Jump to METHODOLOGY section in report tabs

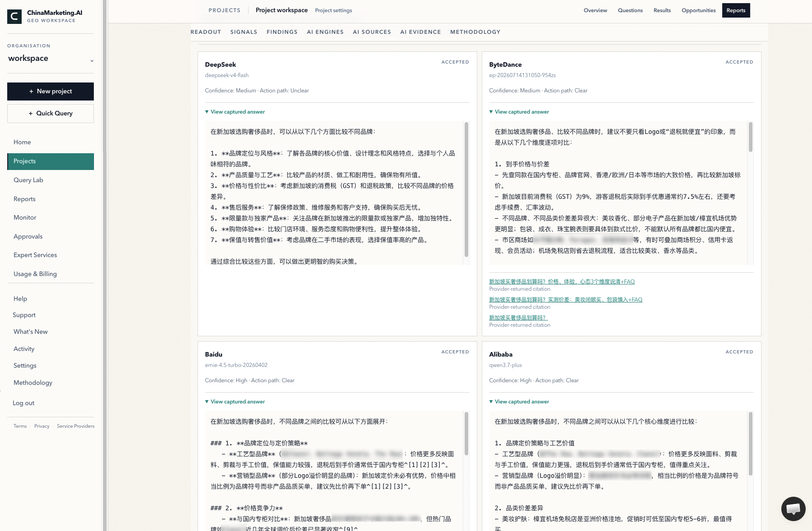coord(475,32)
